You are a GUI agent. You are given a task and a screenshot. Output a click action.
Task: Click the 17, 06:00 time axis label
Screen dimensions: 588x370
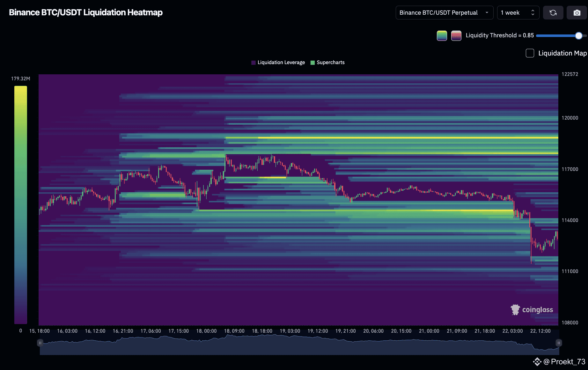(151, 331)
